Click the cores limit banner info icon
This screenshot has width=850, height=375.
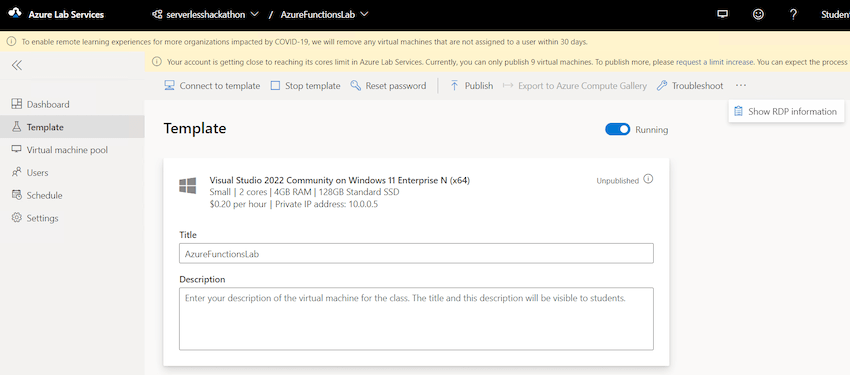pyautogui.click(x=157, y=62)
